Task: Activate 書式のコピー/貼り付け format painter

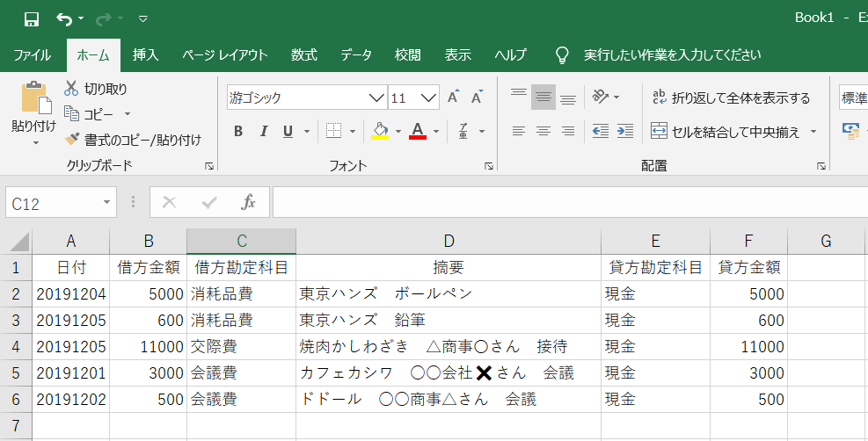Action: 132,140
